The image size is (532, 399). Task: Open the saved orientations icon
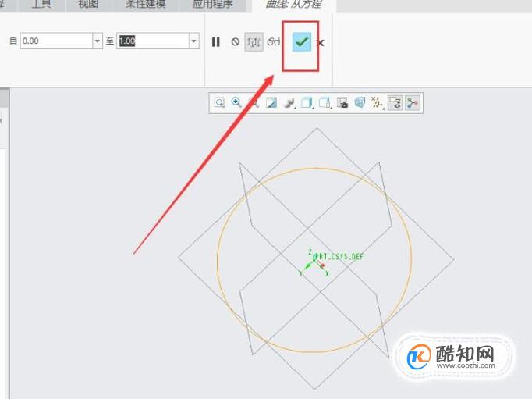(325, 102)
